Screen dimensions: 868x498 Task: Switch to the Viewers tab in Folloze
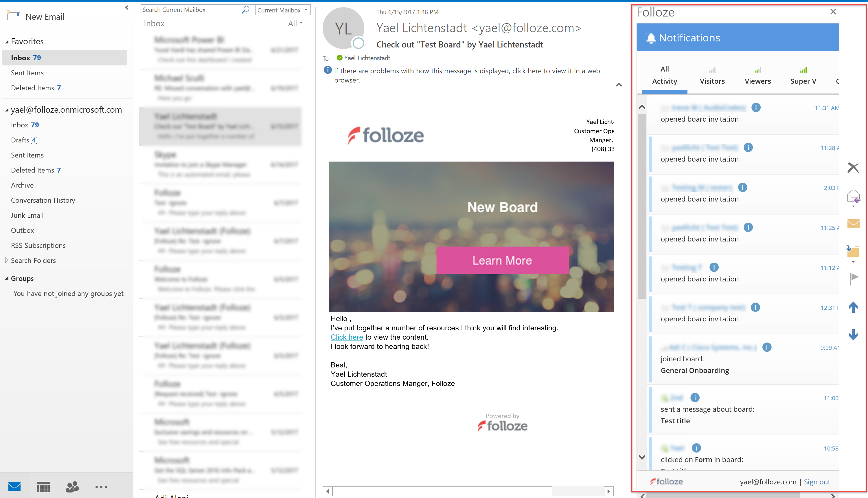[758, 81]
